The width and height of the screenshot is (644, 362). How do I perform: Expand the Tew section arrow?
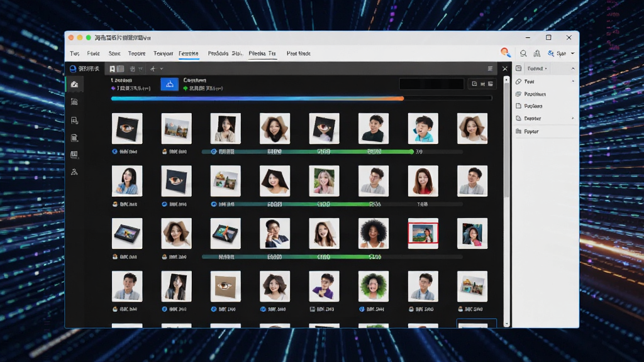tap(573, 81)
